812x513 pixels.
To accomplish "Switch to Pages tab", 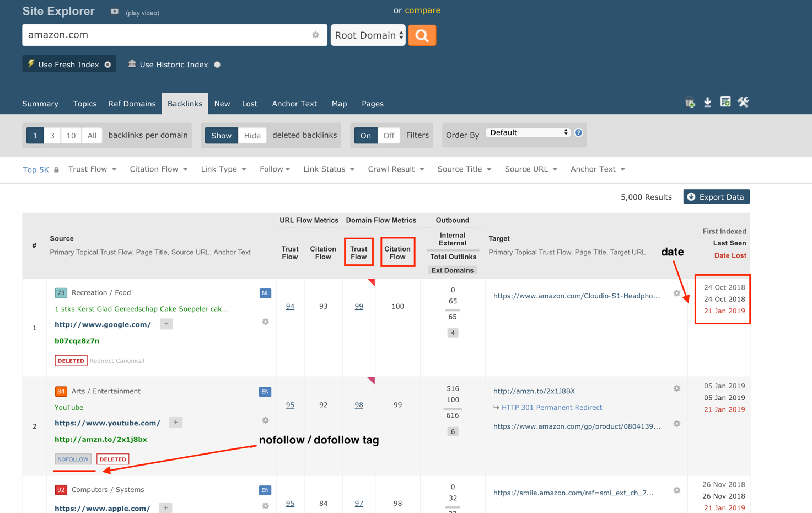I will (x=373, y=104).
